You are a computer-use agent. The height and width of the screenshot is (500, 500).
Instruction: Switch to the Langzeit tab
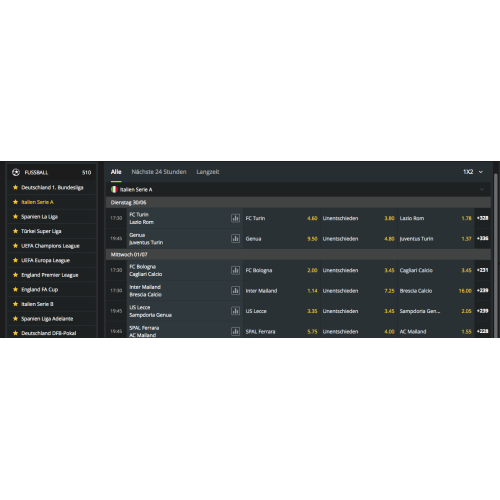click(208, 172)
